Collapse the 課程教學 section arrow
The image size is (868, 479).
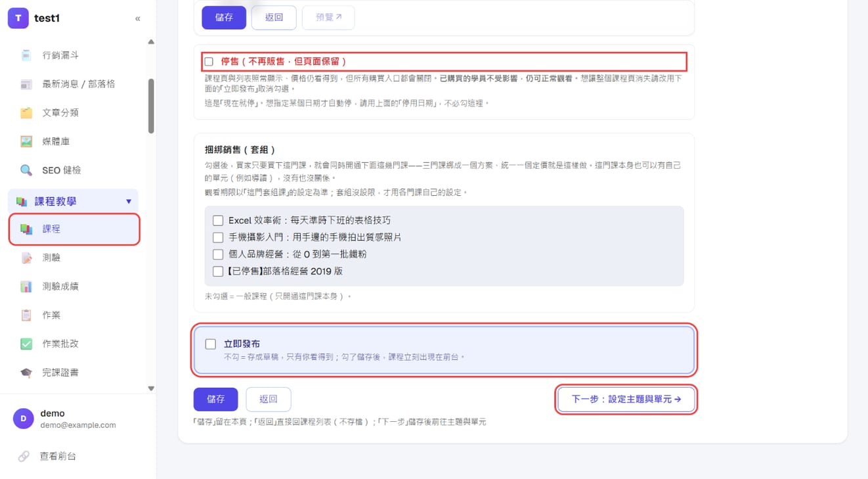pyautogui.click(x=129, y=202)
